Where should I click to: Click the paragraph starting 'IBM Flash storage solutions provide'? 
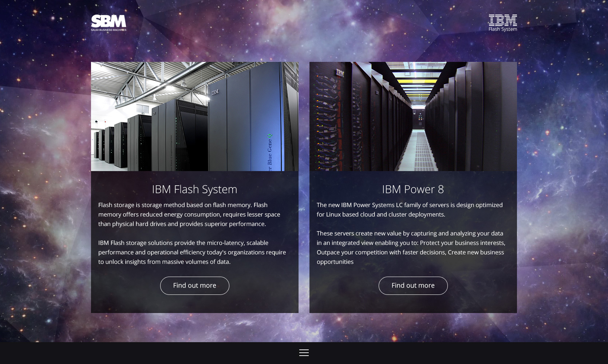[x=192, y=252]
